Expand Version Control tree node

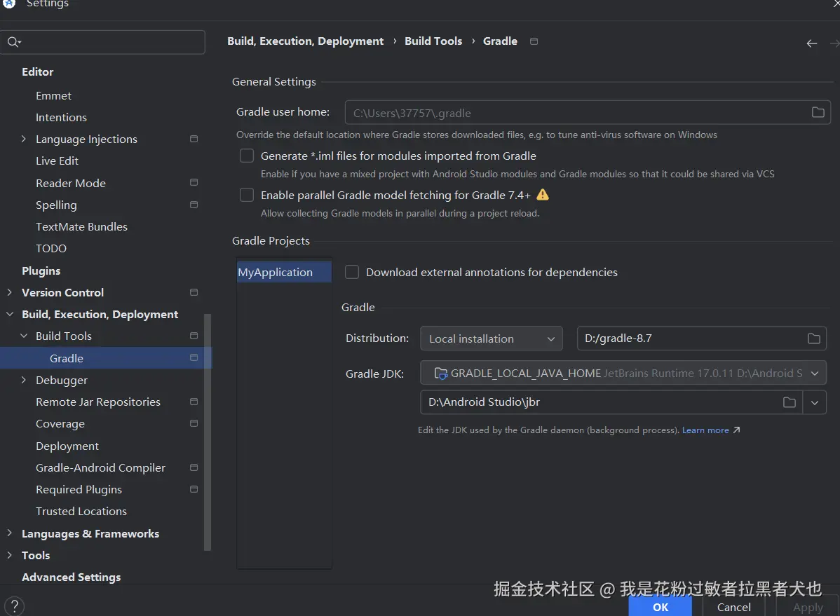click(x=10, y=292)
